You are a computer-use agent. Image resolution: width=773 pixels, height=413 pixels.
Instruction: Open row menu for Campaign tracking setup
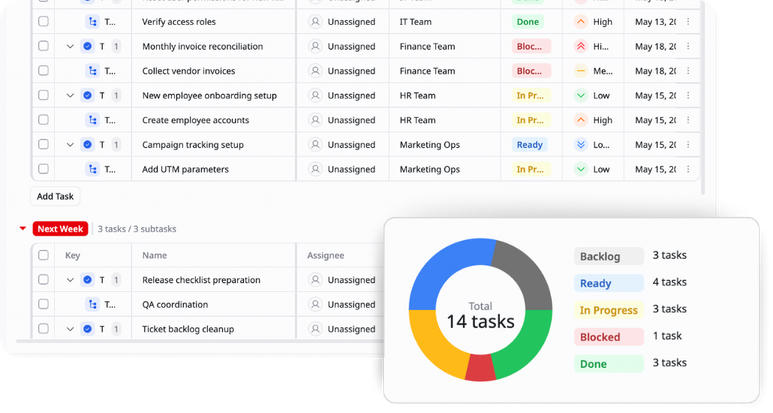click(688, 145)
